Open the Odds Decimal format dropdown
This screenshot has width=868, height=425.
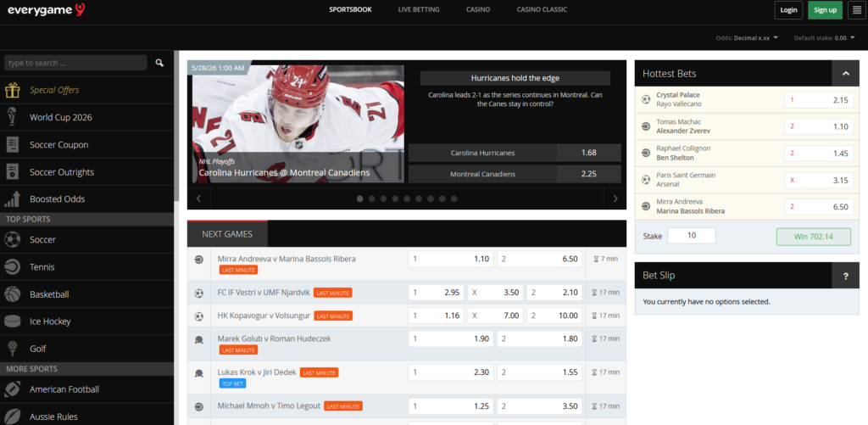click(747, 37)
